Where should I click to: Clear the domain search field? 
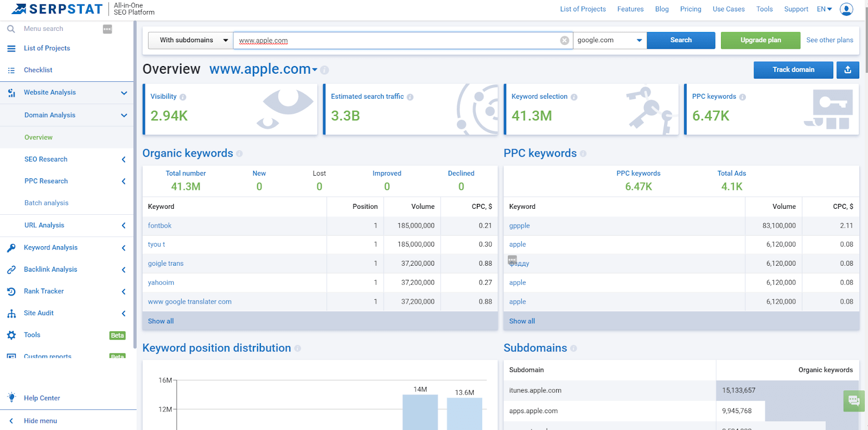(565, 40)
